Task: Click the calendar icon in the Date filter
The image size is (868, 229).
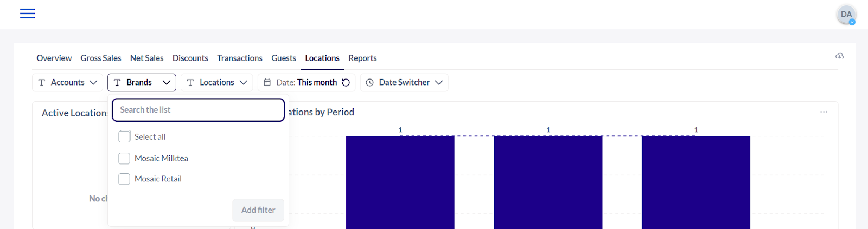Action: coord(267,82)
